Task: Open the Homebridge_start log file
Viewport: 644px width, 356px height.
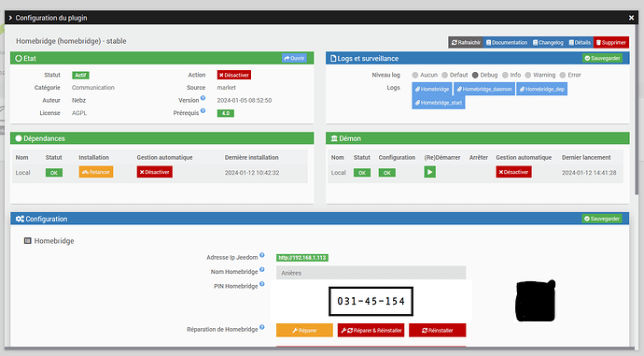Action: pos(439,103)
